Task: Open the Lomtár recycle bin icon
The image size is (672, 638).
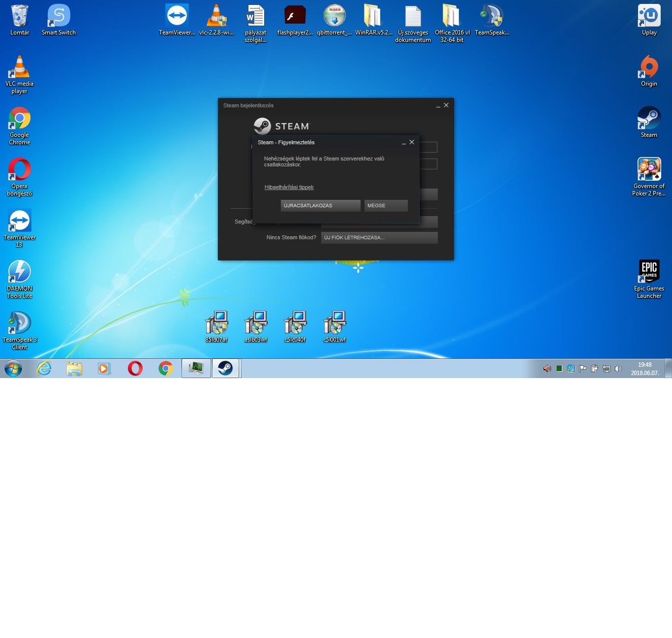Action: pos(20,20)
